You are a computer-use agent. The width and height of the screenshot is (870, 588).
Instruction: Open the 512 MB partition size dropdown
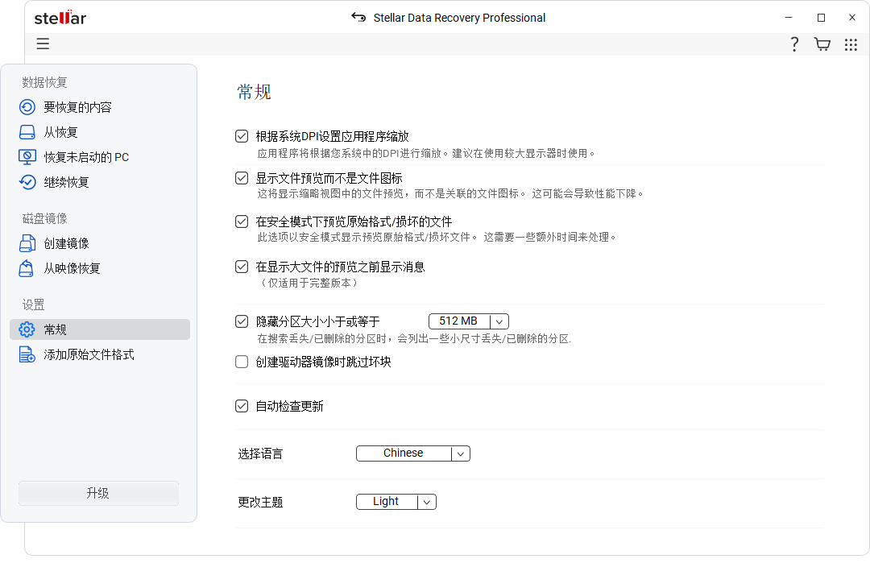pos(468,321)
